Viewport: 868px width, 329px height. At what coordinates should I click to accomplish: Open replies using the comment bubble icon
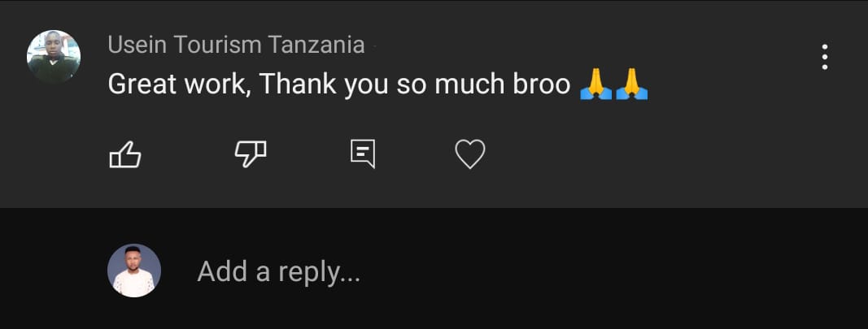pyautogui.click(x=363, y=154)
